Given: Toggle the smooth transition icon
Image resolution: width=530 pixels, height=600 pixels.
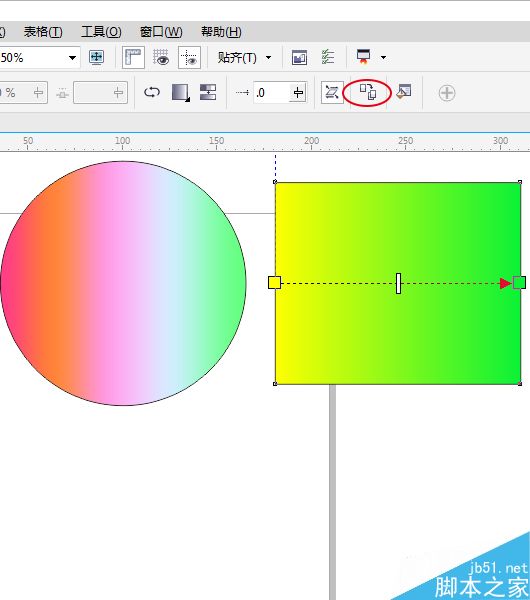Looking at the screenshot, I should click(208, 92).
